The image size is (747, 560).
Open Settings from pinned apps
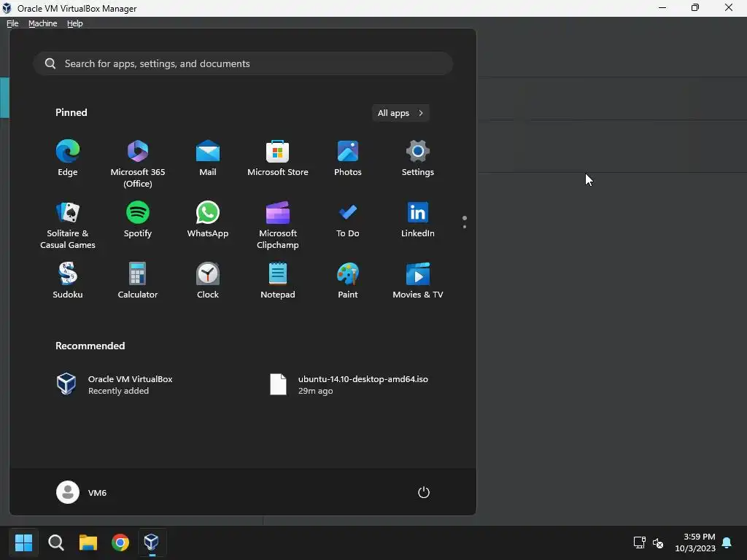tap(418, 158)
